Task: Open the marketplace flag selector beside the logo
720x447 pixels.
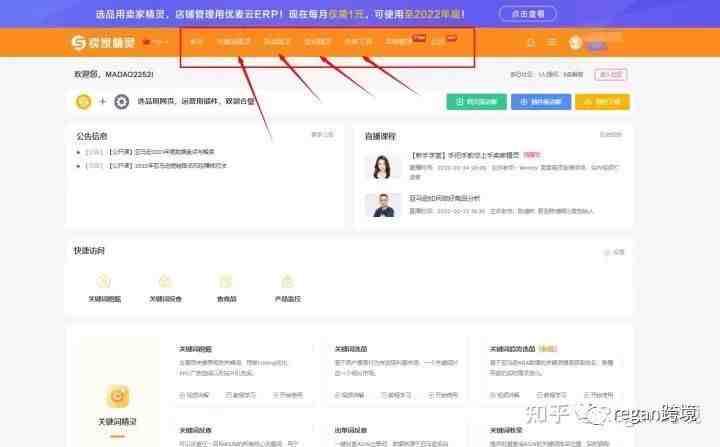Action: pos(155,42)
